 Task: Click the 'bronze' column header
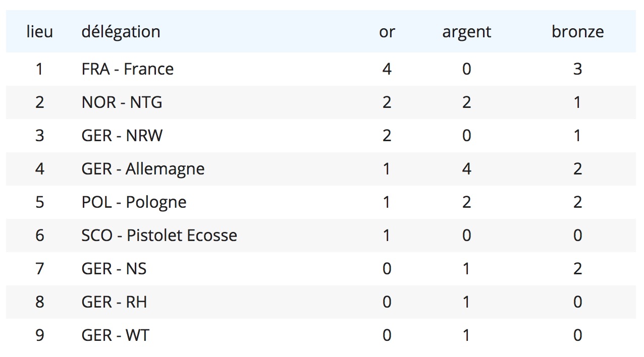[578, 32]
